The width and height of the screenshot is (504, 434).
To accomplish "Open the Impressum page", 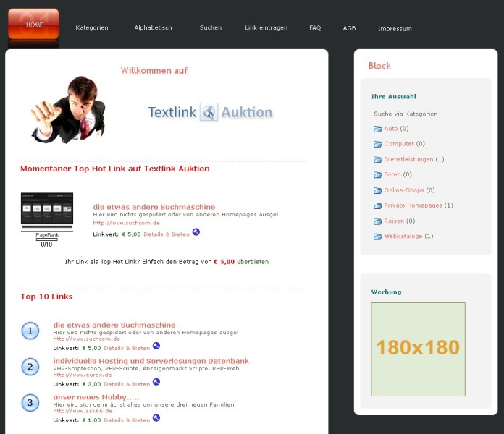I will tap(395, 29).
